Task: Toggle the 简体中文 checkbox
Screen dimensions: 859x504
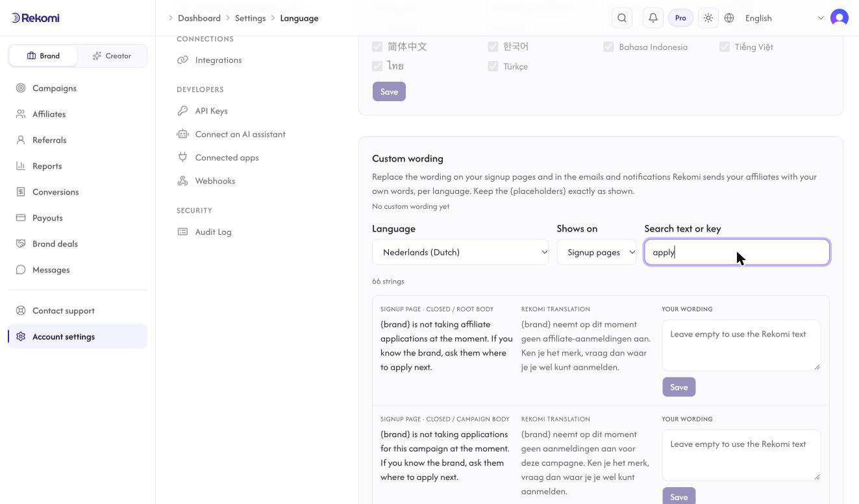Action: tap(377, 47)
